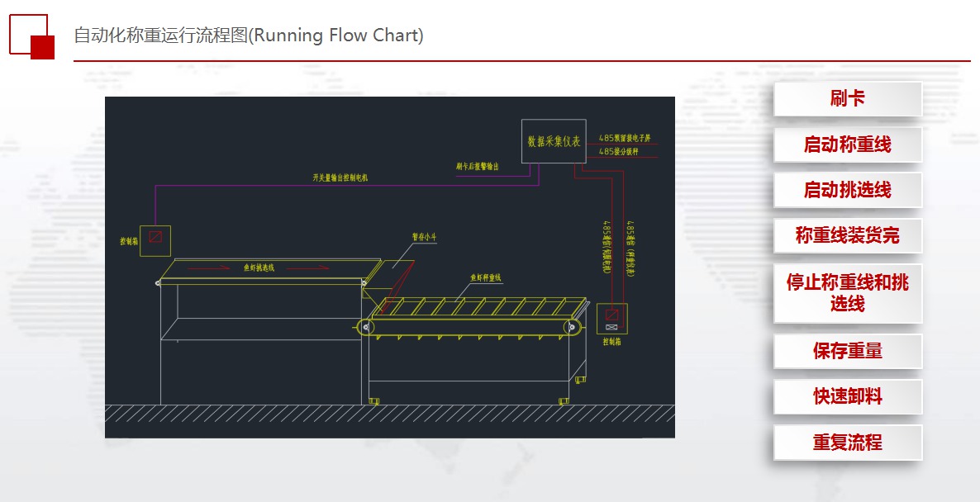Image resolution: width=980 pixels, height=502 pixels.
Task: Click the 称重线装货完 step box
Action: [848, 235]
